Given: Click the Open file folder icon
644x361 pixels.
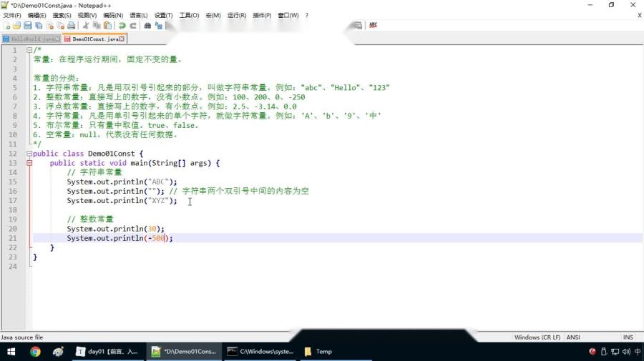Looking at the screenshot, I should (x=17, y=26).
